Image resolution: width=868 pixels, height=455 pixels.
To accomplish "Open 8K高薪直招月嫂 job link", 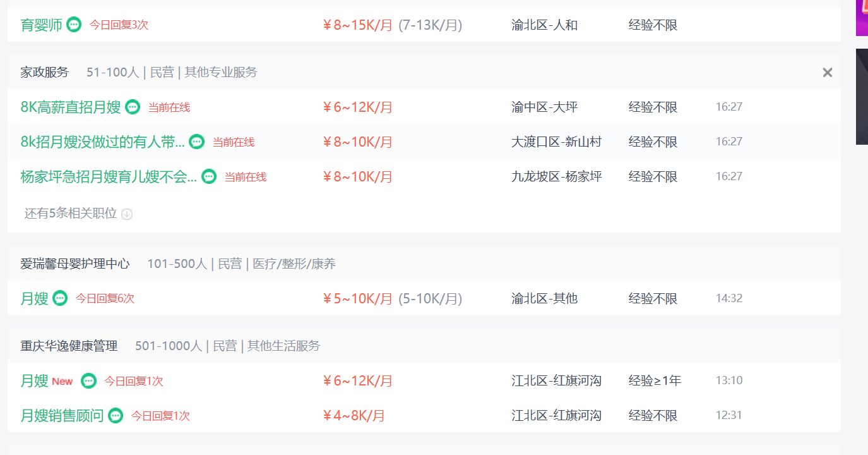I will tap(71, 107).
